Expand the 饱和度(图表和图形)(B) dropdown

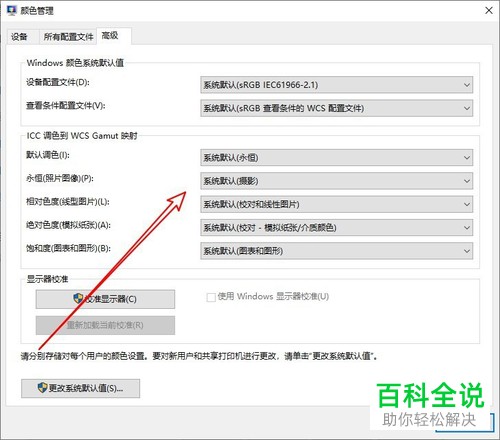pyautogui.click(x=336, y=251)
